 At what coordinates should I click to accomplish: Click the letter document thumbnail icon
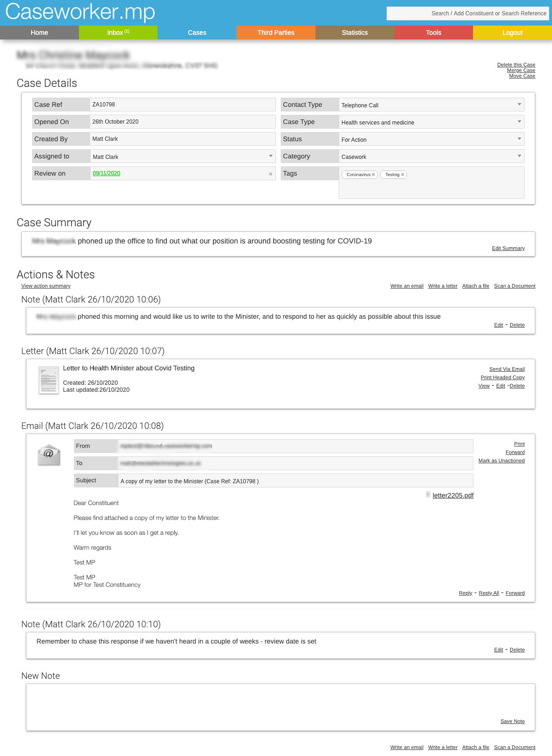coord(48,380)
